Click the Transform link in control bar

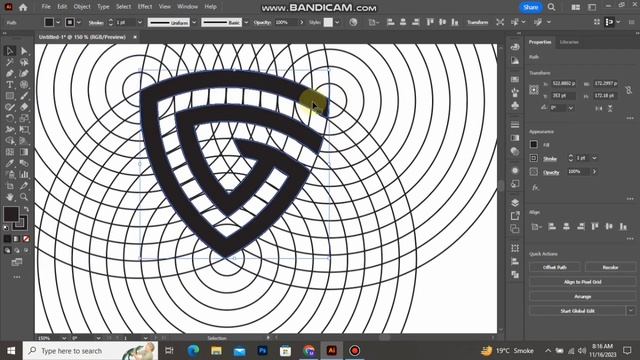click(477, 22)
